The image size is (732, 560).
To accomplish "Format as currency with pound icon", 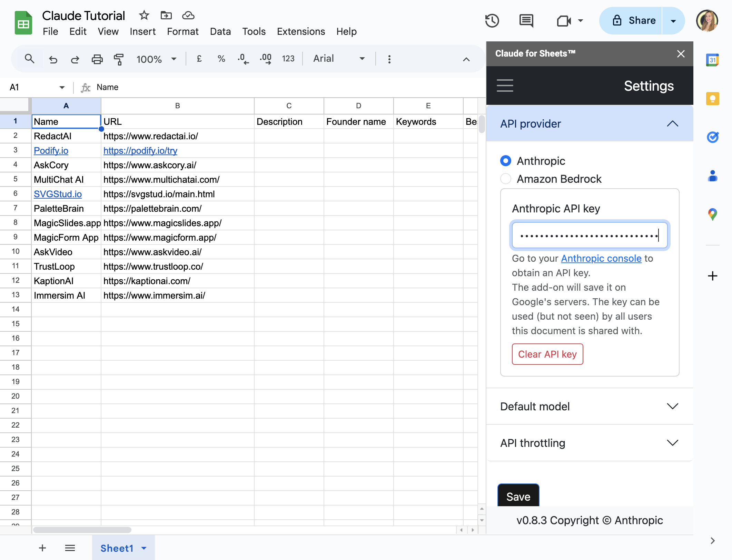I will (x=199, y=59).
